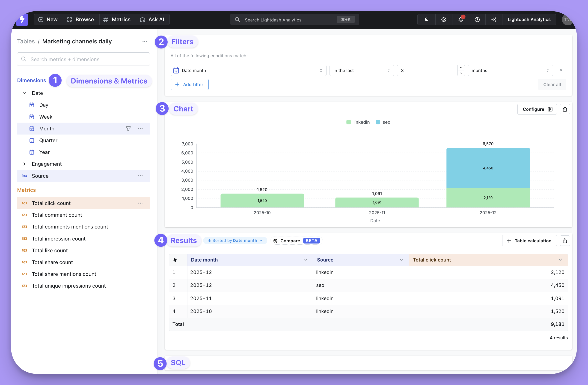The height and width of the screenshot is (385, 588).
Task: Open the 'in the last' operator dropdown
Action: [361, 70]
